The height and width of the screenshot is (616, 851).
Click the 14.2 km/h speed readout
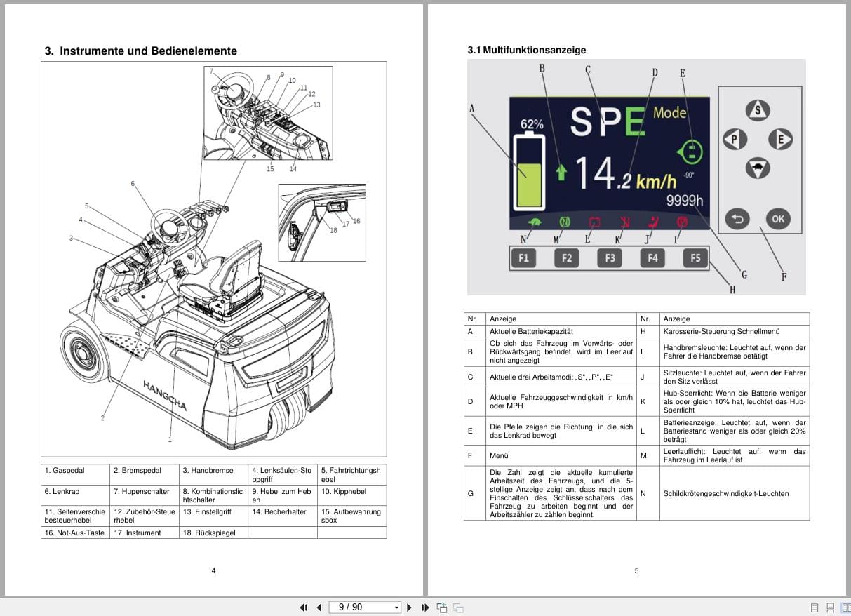coord(626,174)
